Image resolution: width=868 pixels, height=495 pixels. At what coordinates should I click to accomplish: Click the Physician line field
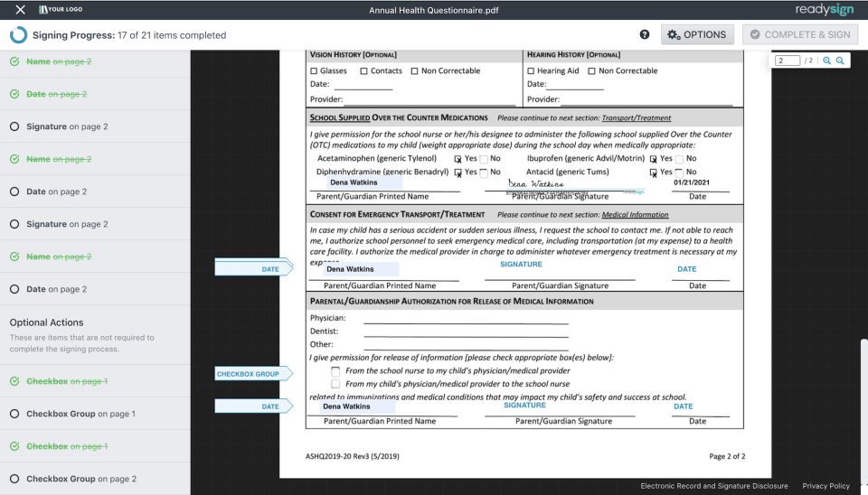467,318
